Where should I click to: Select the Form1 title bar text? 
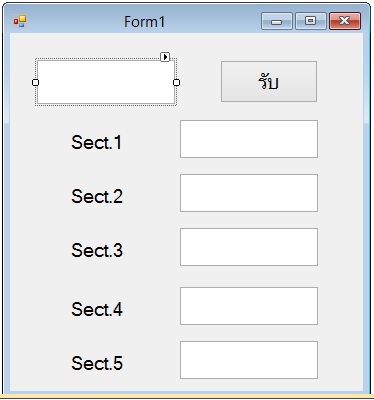[x=144, y=22]
